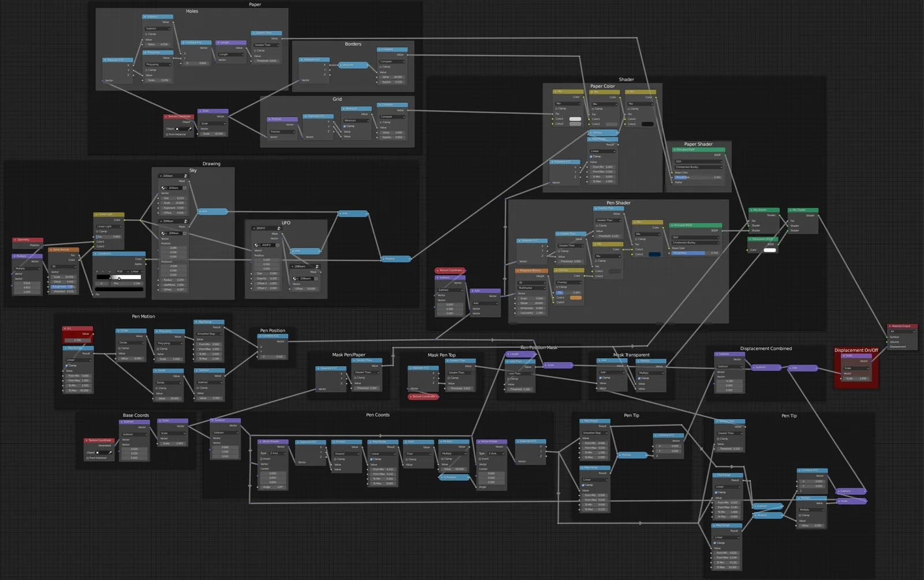This screenshot has width=924, height=580.
Task: Click the remove stop icon on the ColorRamp node
Action: click(102, 272)
